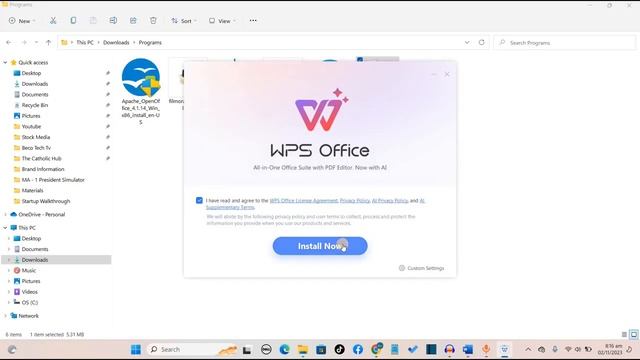Expand the Network tree node
Screen dimensions: 640x360
pyautogui.click(x=5, y=316)
